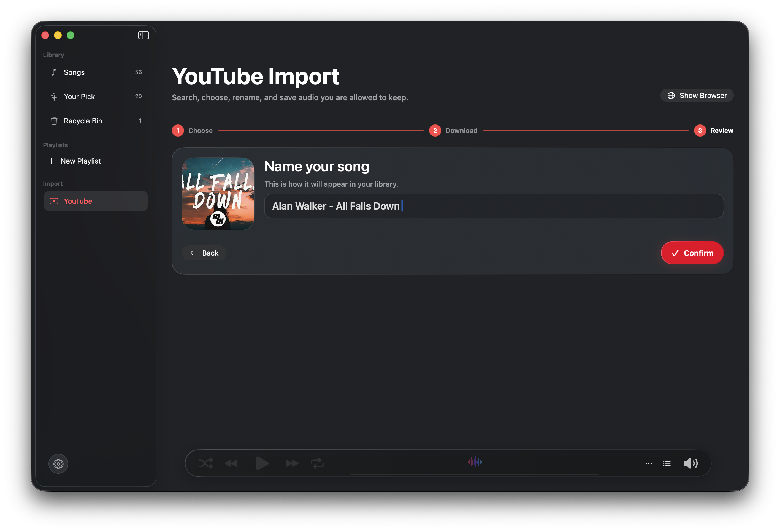This screenshot has width=780, height=532.
Task: Open more options ellipsis in player
Action: point(648,463)
